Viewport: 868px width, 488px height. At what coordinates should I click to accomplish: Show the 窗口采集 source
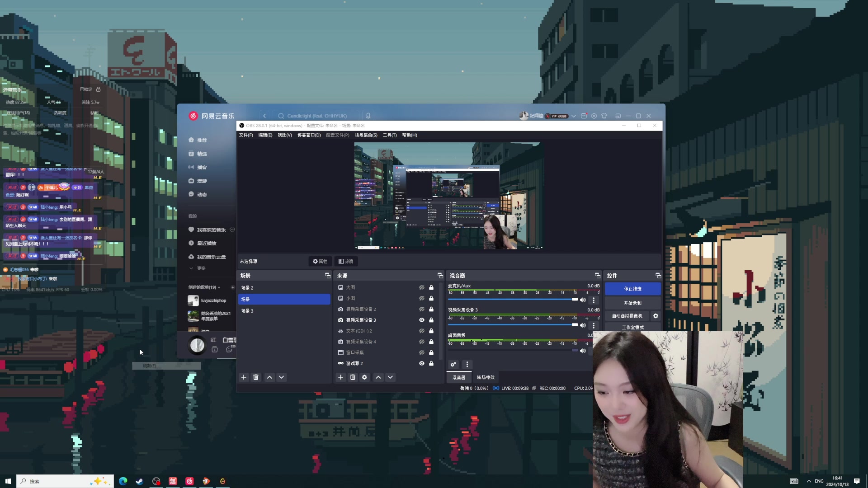pyautogui.click(x=422, y=352)
